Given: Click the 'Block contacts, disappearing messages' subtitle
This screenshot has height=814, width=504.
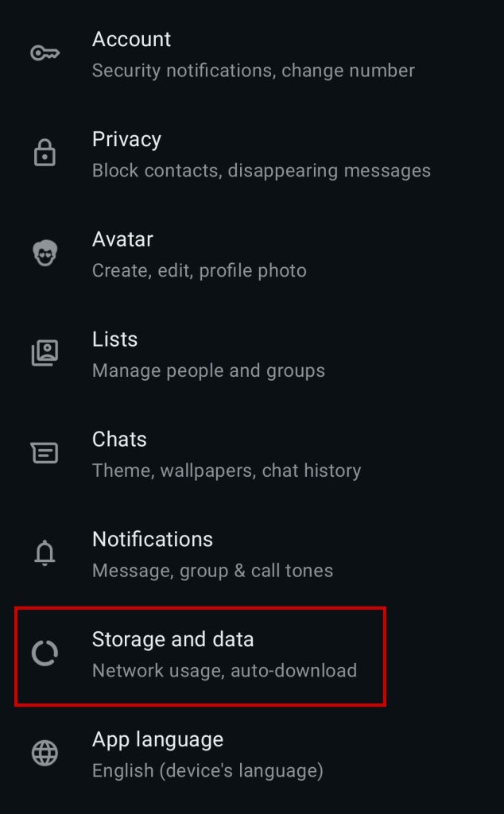Looking at the screenshot, I should pos(262,170).
